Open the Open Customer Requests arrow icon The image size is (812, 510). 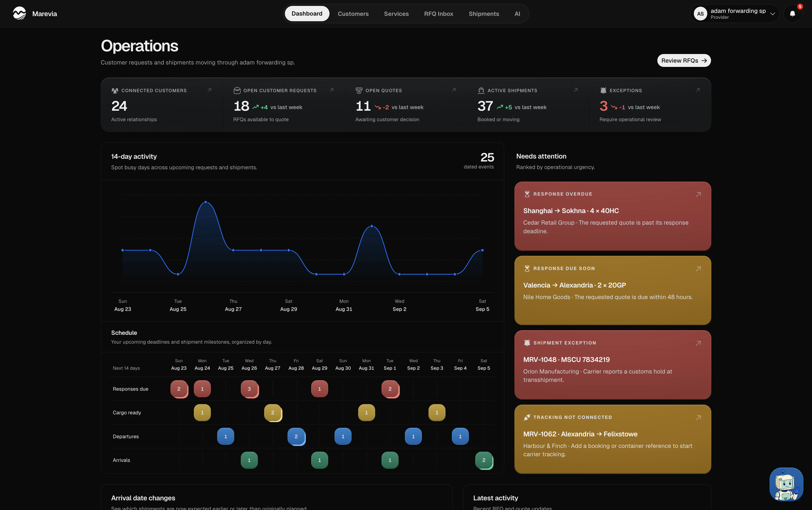click(x=332, y=90)
